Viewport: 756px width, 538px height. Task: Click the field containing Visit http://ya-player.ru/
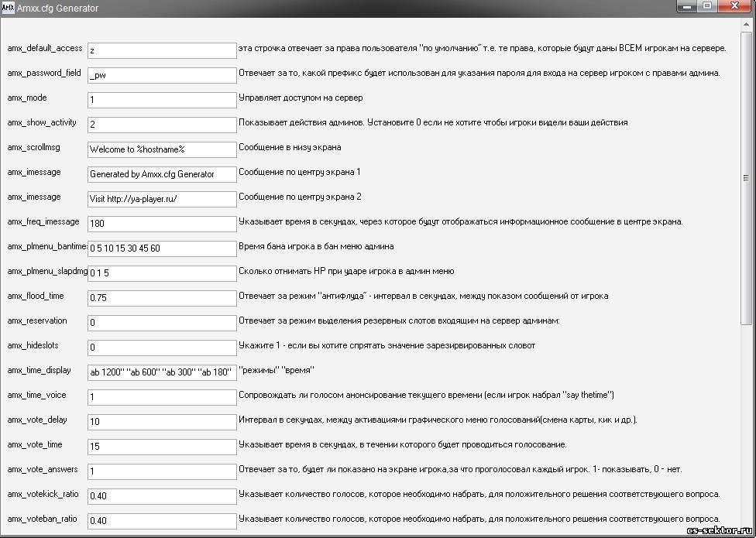162,199
